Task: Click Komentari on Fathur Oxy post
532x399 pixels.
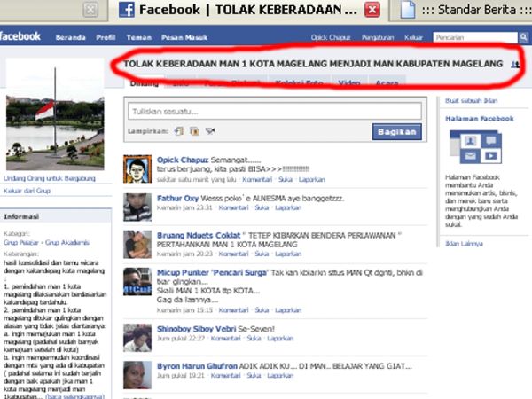Action: coord(233,207)
